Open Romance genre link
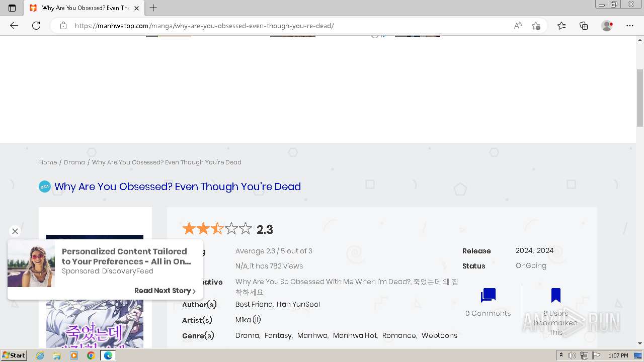644x362 pixels. (x=399, y=335)
